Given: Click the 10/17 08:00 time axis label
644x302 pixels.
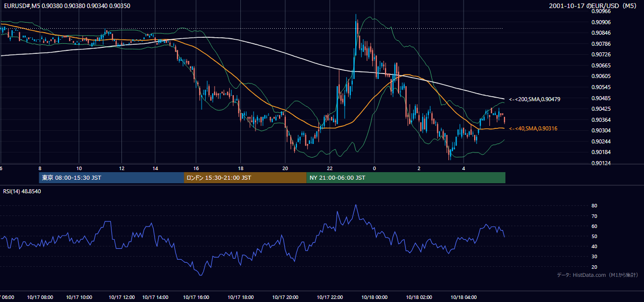Looking at the screenshot, I should click(39, 297).
